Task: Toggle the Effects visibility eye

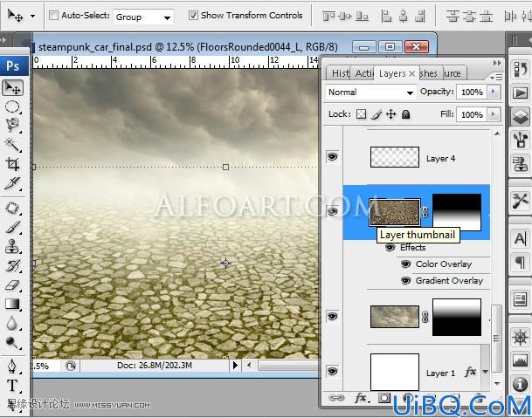Action: tap(390, 248)
